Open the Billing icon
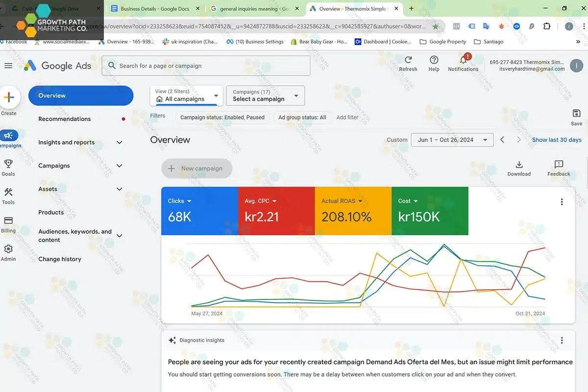This screenshot has height=392, width=588. click(x=8, y=221)
